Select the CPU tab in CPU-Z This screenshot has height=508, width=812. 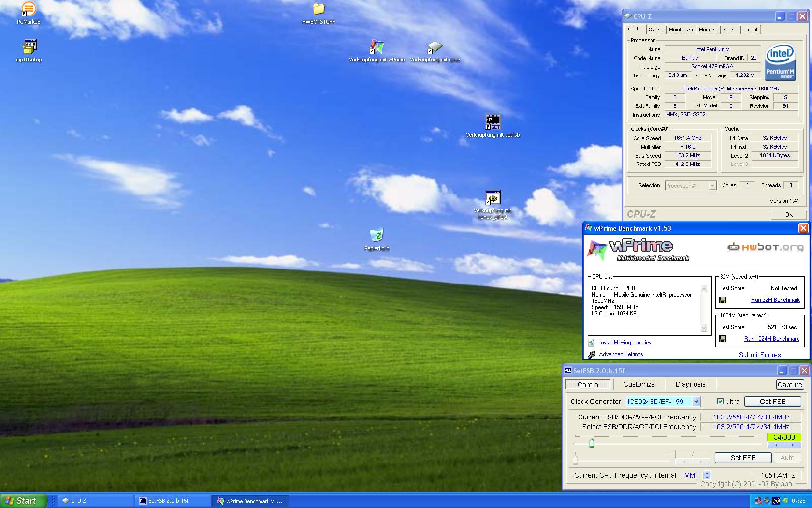633,29
